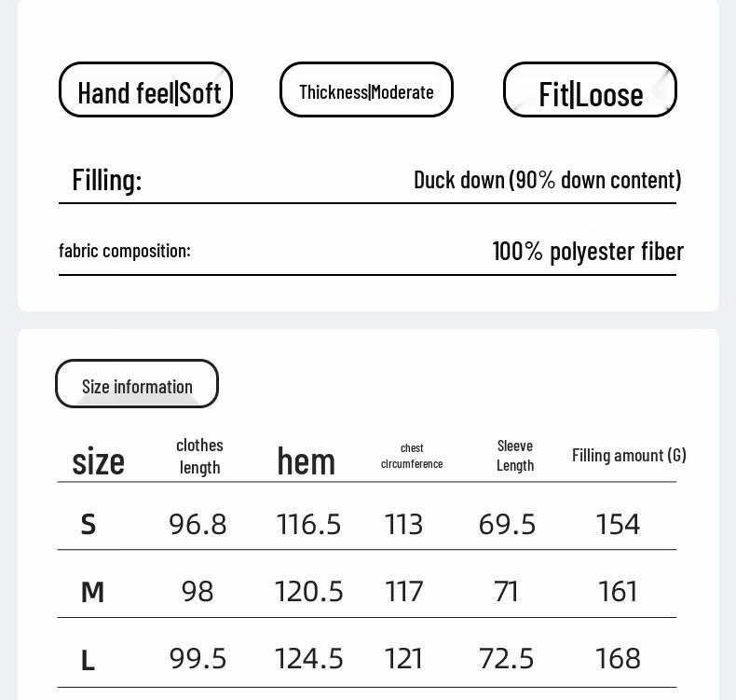Select the Fit Loose badge

pos(590,91)
